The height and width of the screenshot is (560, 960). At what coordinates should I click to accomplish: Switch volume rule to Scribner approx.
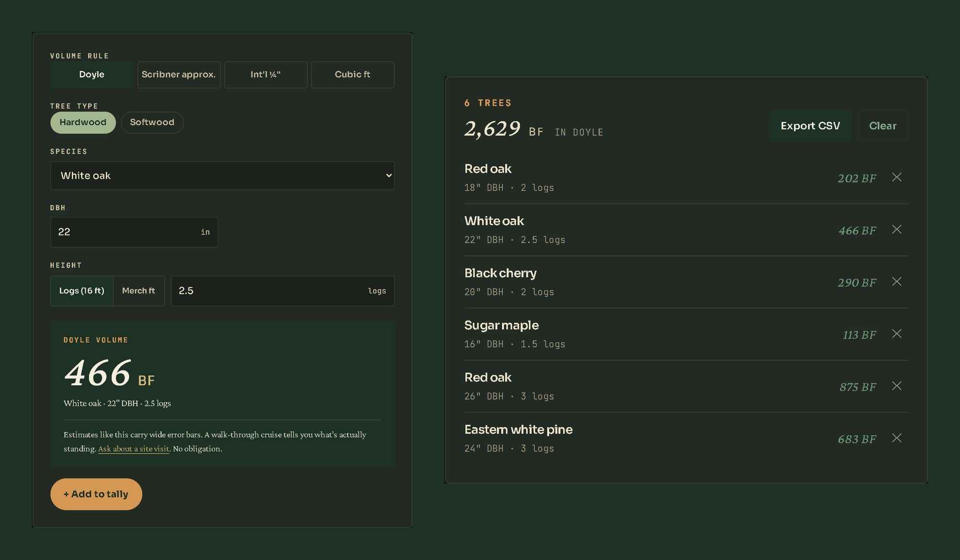click(179, 75)
